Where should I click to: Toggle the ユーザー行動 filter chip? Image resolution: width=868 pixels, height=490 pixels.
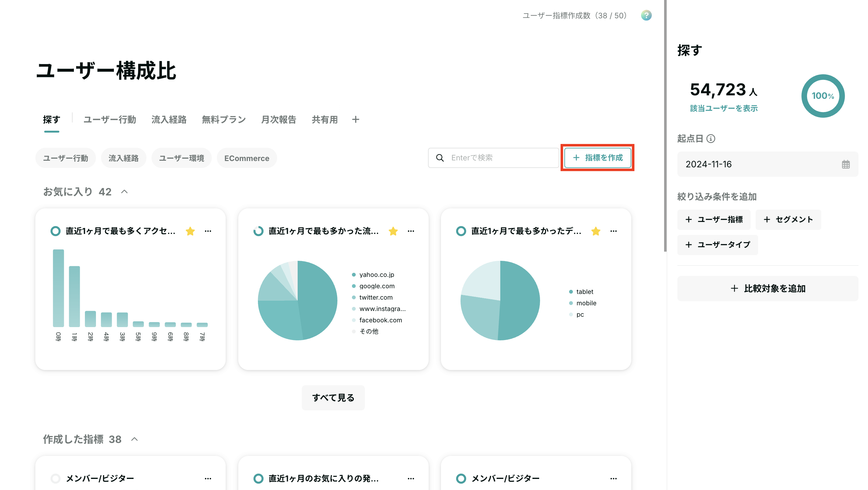coord(66,158)
